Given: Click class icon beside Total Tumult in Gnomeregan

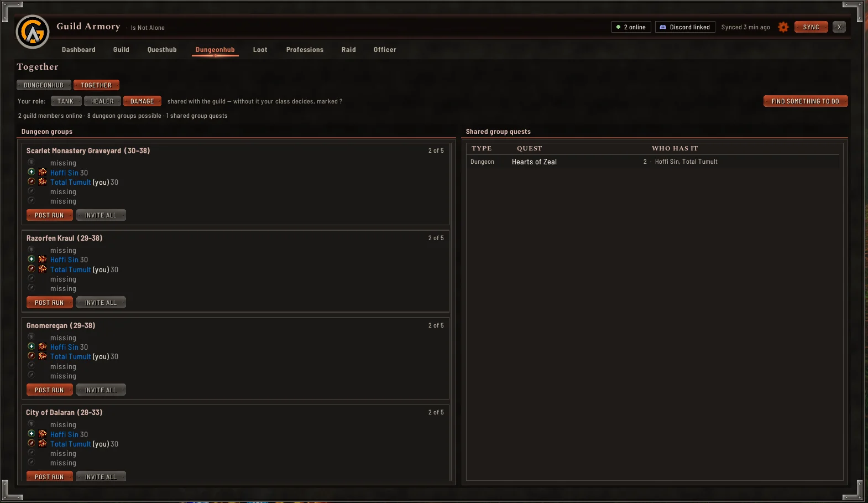Looking at the screenshot, I should point(43,356).
